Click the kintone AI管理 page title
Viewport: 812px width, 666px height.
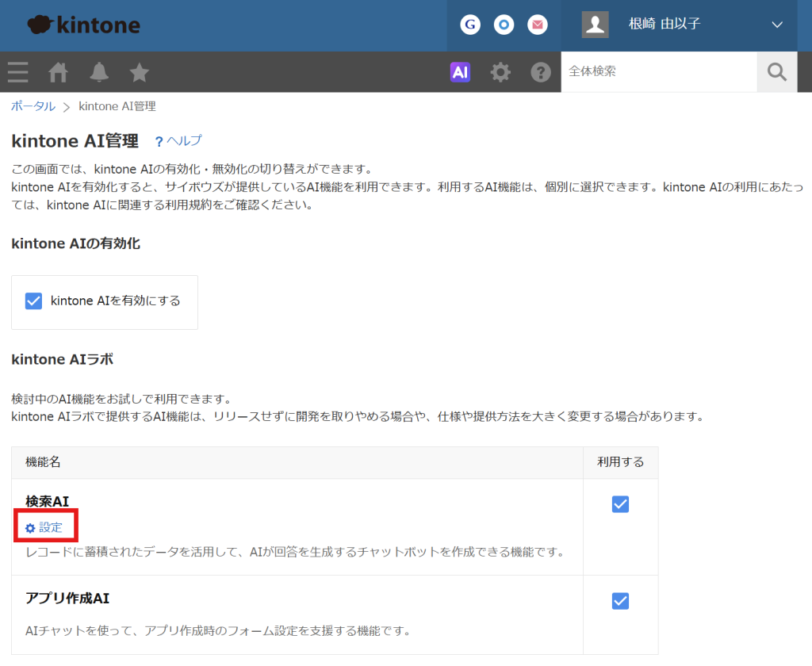click(75, 141)
